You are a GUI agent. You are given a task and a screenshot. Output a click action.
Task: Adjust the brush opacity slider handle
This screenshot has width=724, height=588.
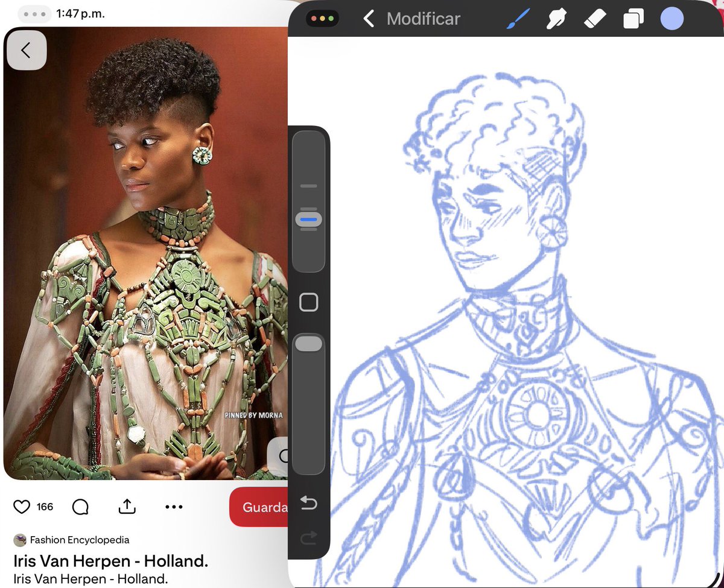[x=310, y=344]
